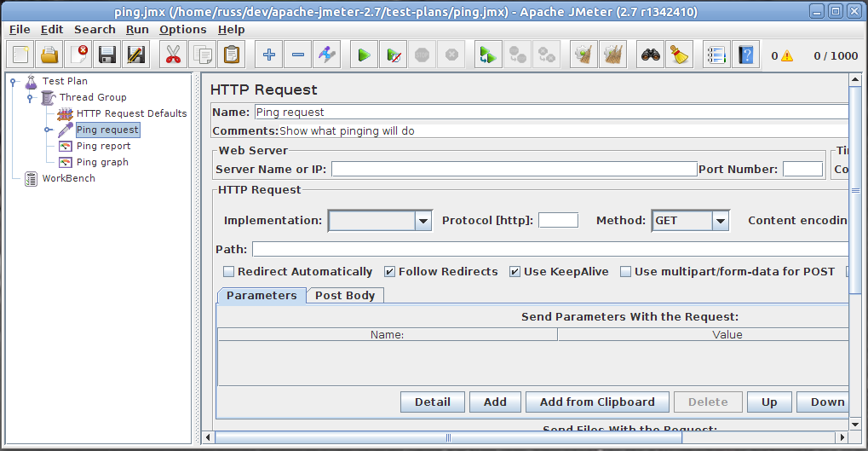
Task: Open a test plan with folder icon
Action: pos(49,55)
